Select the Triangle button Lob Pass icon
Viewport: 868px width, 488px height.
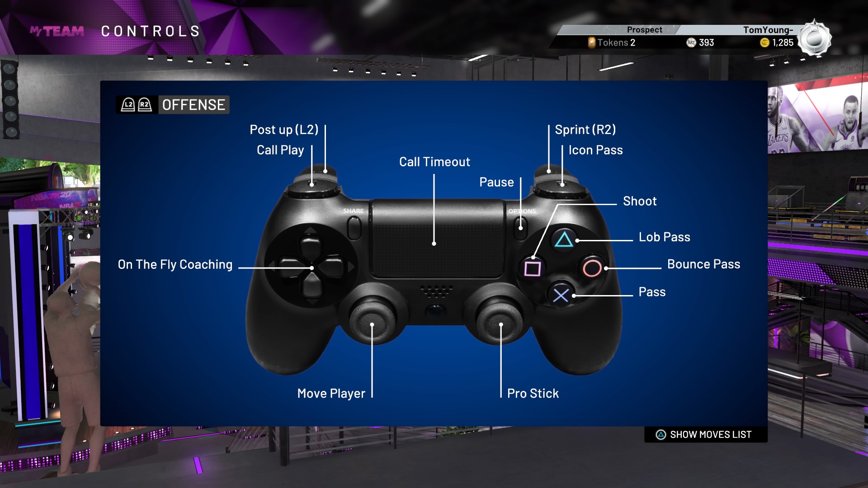pyautogui.click(x=563, y=239)
